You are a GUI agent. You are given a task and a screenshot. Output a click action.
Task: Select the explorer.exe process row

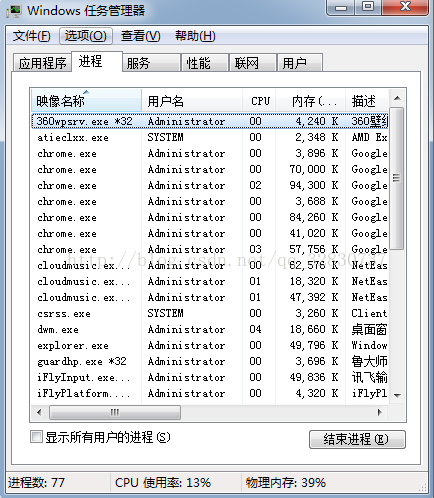[210, 345]
